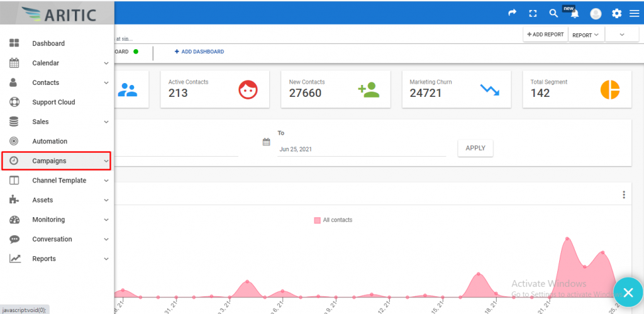The image size is (644, 314).
Task: Expand the Campaigns menu chevron
Action: pos(106,161)
